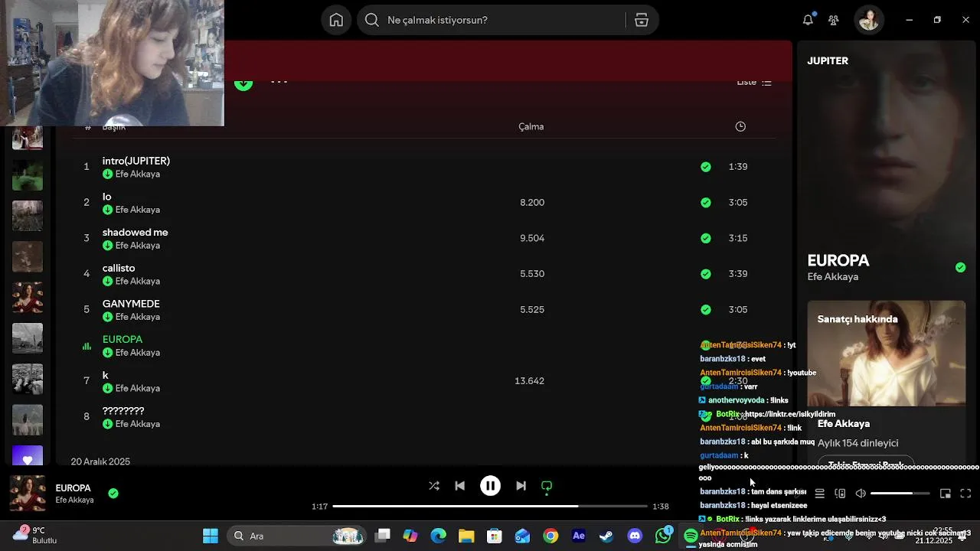The height and width of the screenshot is (551, 980).
Task: Select the ???????? track title
Action: tap(123, 410)
